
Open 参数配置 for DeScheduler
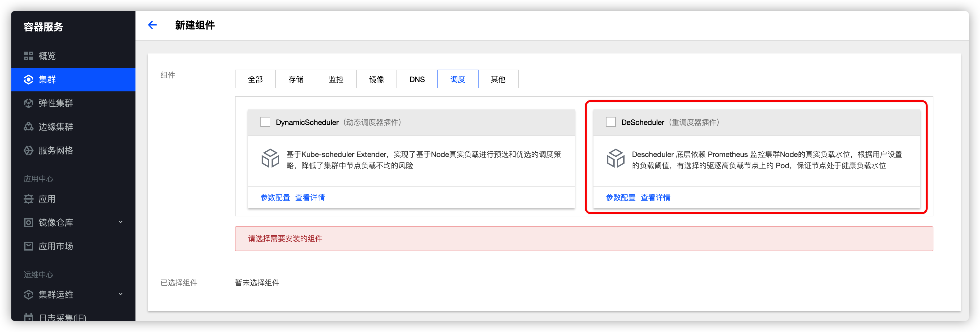coord(621,198)
